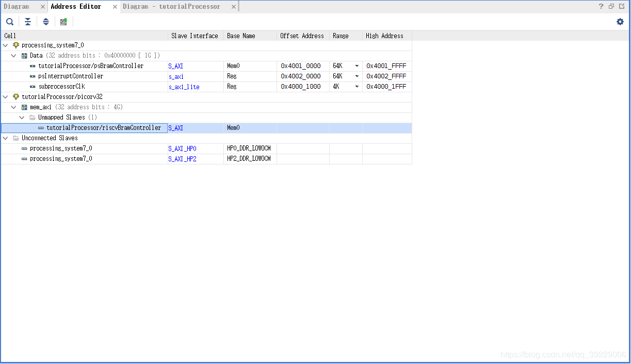The image size is (631, 364).
Task: Click the help question mark icon
Action: pyautogui.click(x=601, y=7)
